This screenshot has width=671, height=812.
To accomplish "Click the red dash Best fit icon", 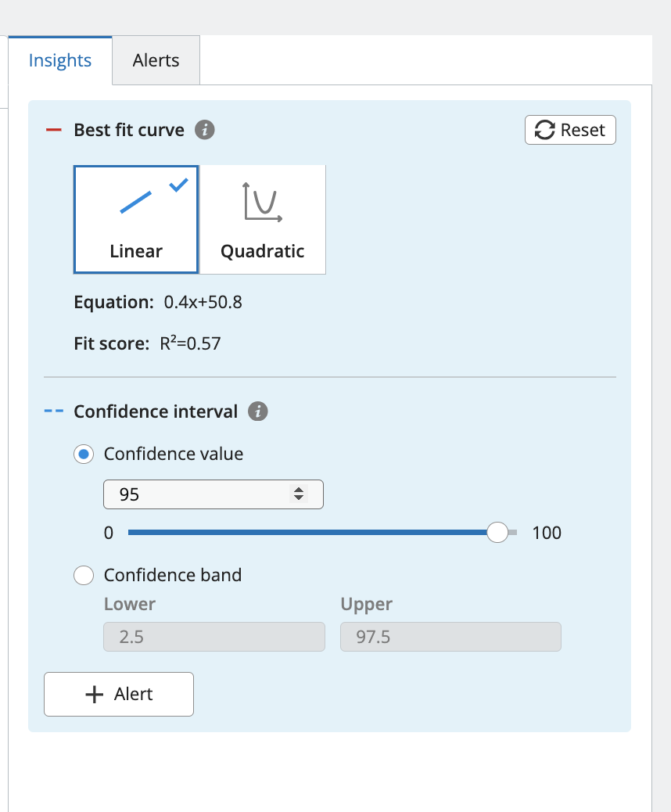I will click(x=53, y=130).
